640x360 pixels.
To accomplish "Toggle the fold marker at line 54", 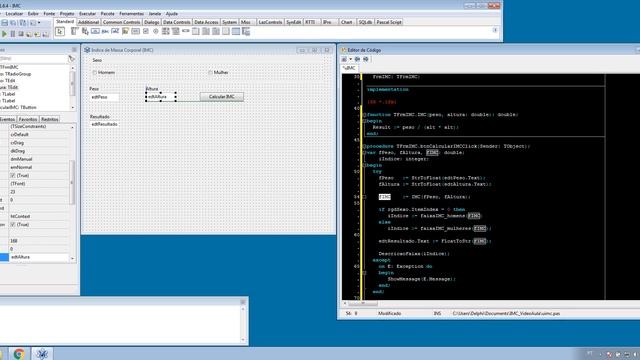I will coord(364,197).
